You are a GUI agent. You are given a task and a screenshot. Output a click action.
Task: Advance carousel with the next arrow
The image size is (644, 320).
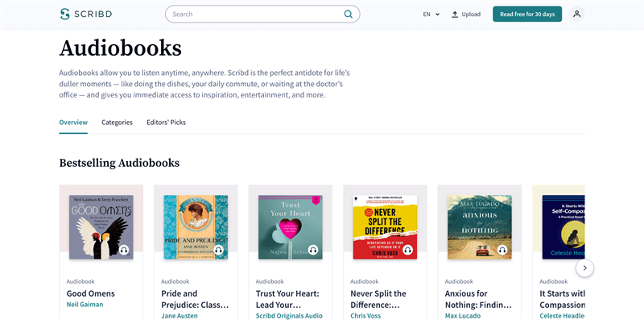pyautogui.click(x=585, y=268)
